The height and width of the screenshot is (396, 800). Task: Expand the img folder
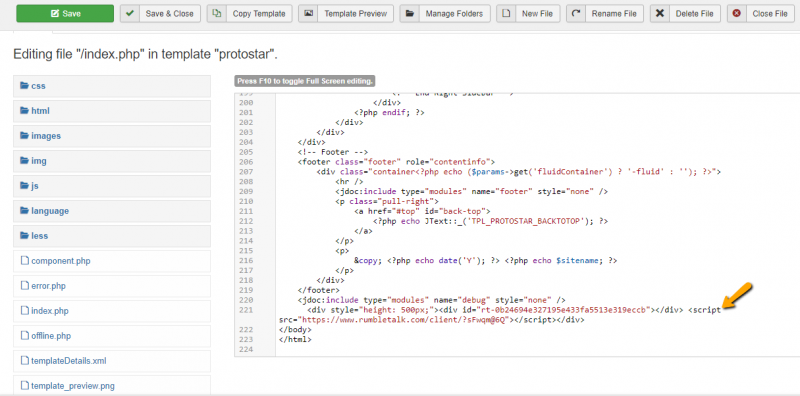[112, 161]
